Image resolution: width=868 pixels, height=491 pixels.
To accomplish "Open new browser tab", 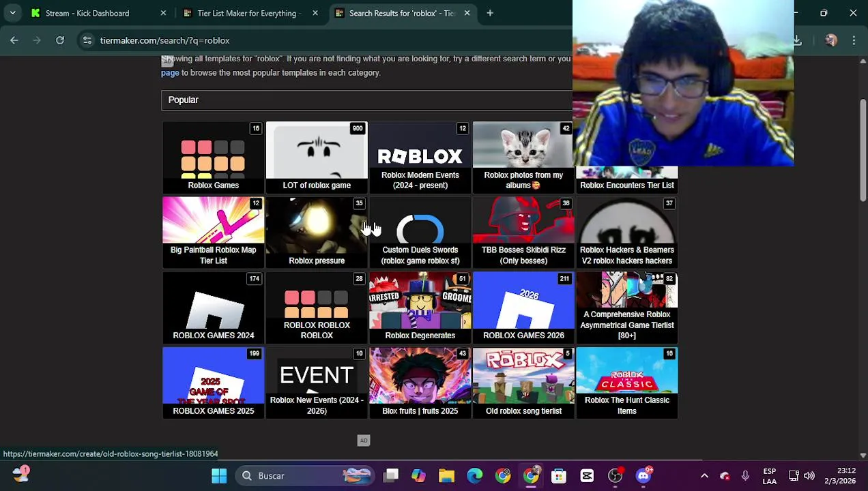I will pyautogui.click(x=490, y=13).
